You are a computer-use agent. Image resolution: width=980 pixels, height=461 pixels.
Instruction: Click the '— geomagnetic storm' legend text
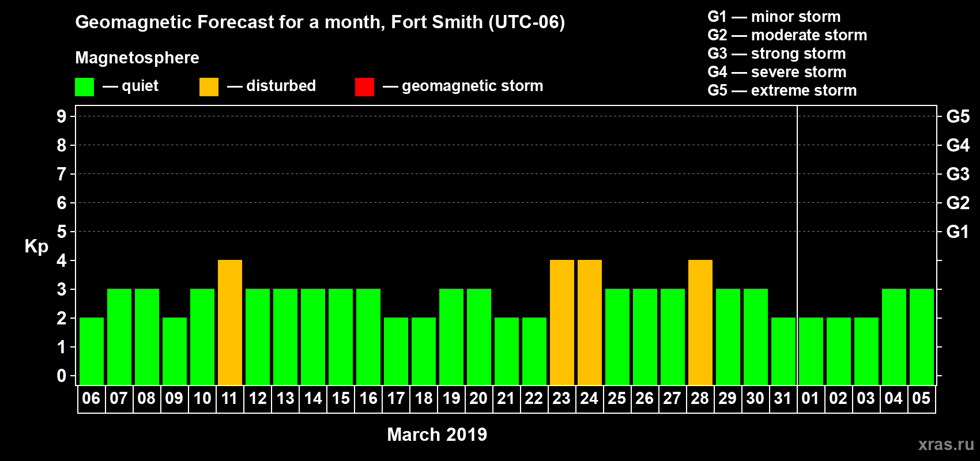coord(463,86)
